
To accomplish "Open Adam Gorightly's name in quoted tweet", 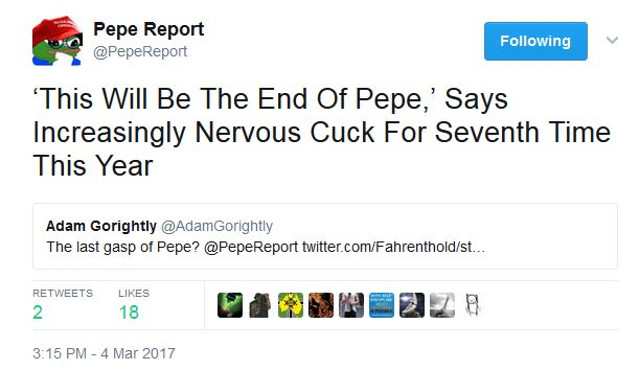I will [x=101, y=226].
